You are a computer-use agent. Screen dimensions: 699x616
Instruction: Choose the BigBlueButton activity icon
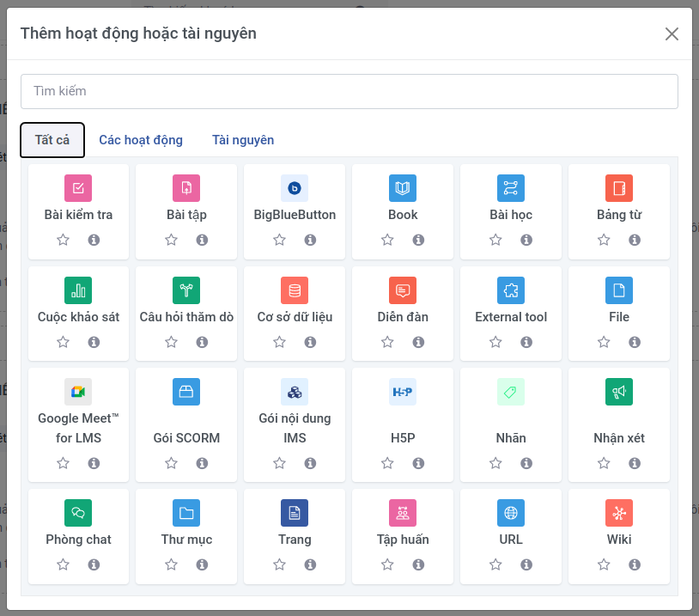[295, 188]
